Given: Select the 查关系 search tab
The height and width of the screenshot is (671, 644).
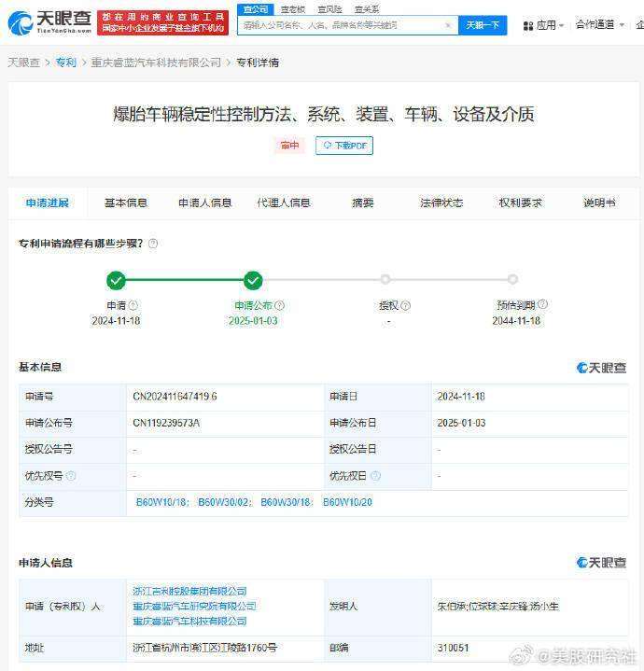Looking at the screenshot, I should (367, 9).
